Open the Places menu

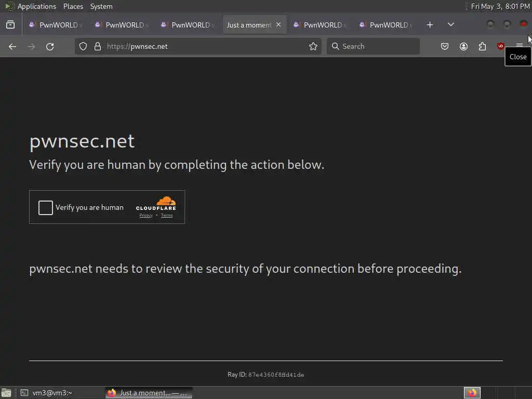tap(73, 6)
